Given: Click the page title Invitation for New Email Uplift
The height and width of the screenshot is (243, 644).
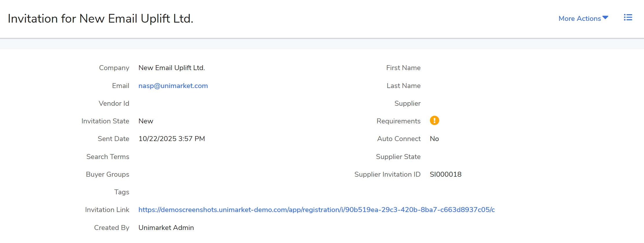Looking at the screenshot, I should point(100,19).
